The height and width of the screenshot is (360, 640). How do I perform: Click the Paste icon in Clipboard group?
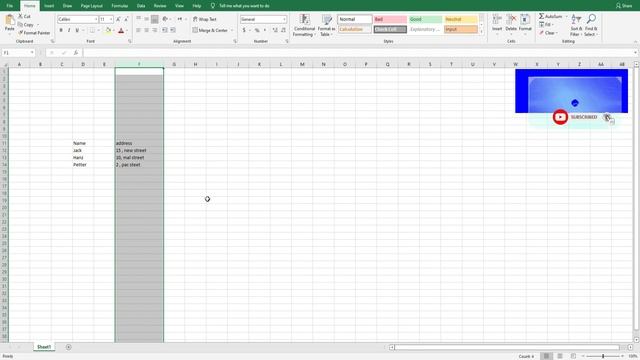[9, 20]
